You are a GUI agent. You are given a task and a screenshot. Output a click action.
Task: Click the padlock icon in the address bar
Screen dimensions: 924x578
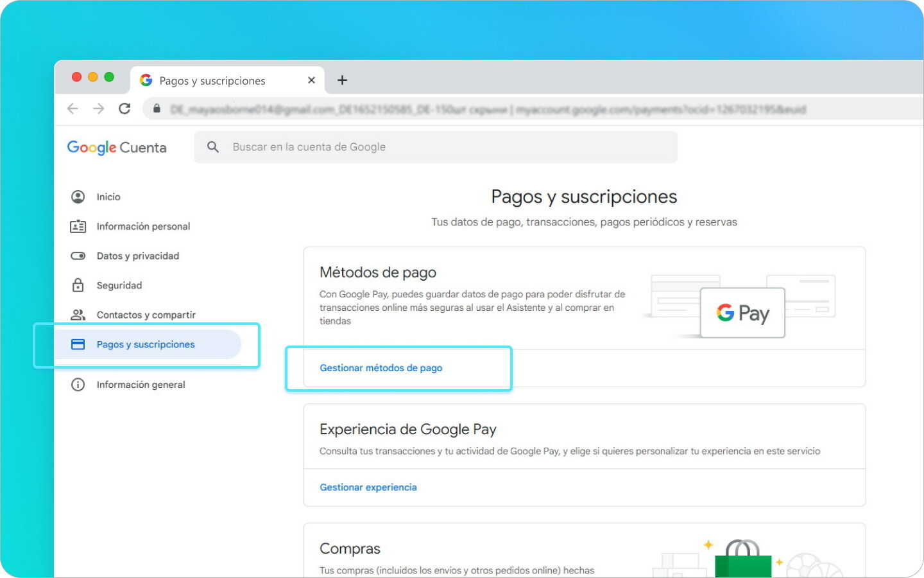click(157, 109)
